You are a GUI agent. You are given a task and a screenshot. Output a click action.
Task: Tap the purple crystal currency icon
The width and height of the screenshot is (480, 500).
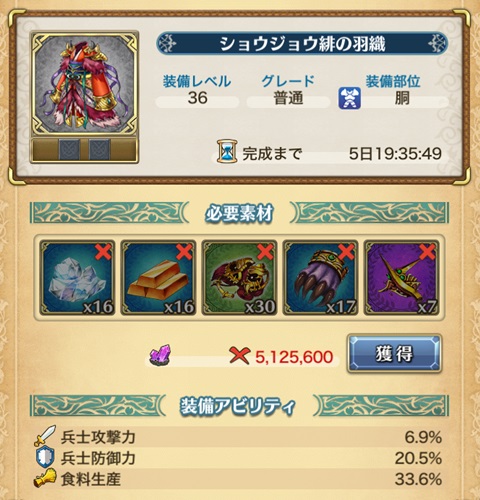(160, 355)
